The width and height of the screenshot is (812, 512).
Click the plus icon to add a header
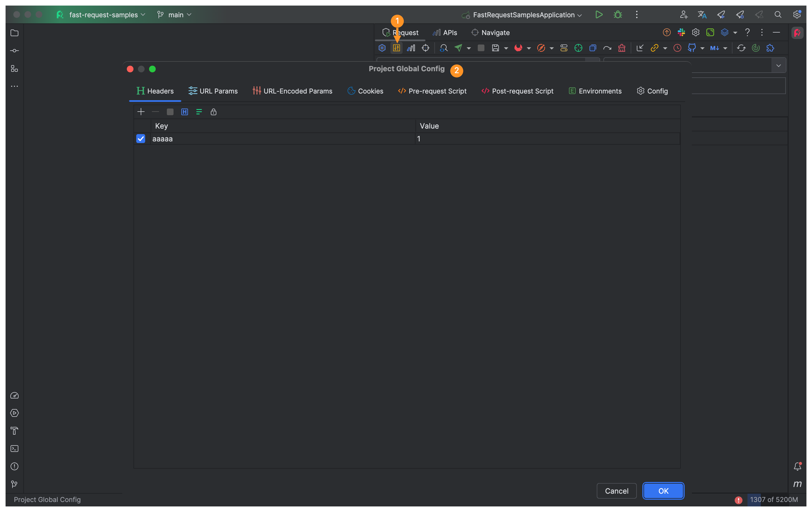pos(141,112)
